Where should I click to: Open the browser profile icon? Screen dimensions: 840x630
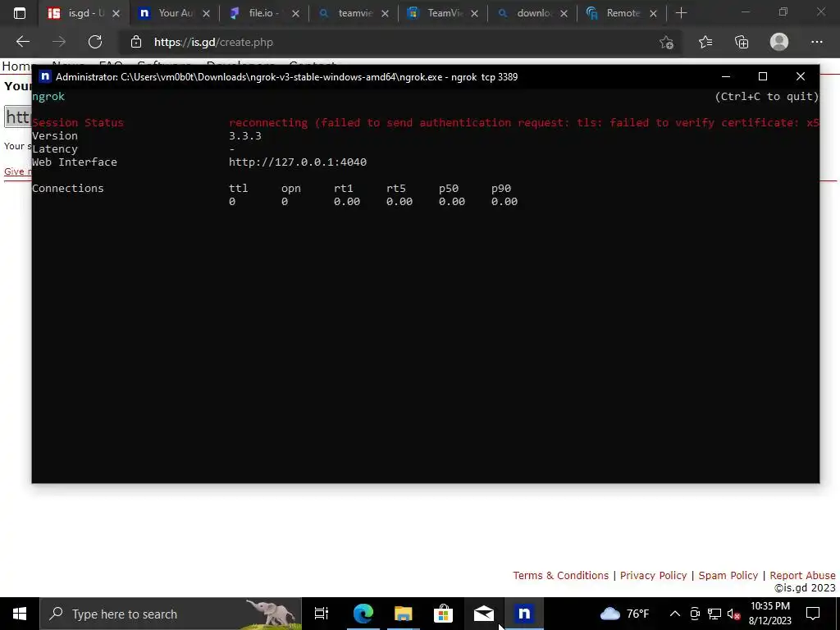click(779, 42)
